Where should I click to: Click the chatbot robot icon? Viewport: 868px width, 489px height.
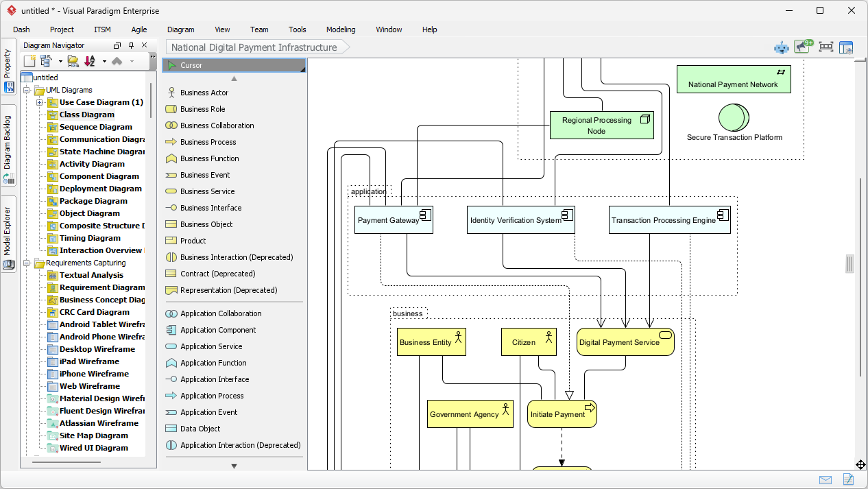[x=782, y=47]
